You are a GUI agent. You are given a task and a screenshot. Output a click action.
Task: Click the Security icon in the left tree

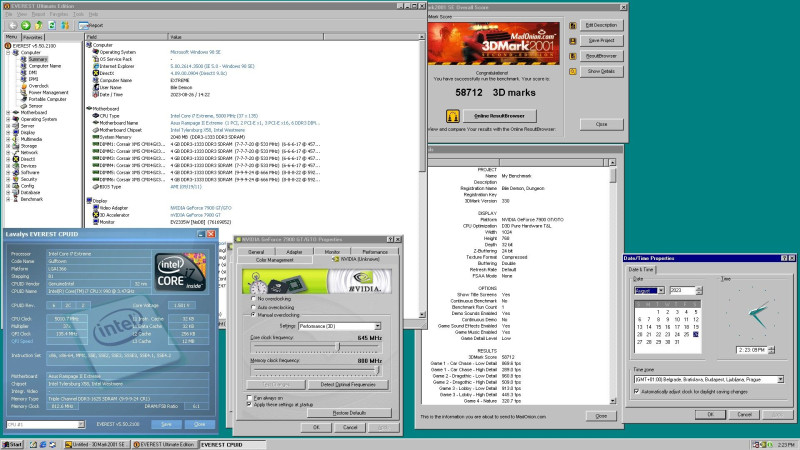pos(16,179)
